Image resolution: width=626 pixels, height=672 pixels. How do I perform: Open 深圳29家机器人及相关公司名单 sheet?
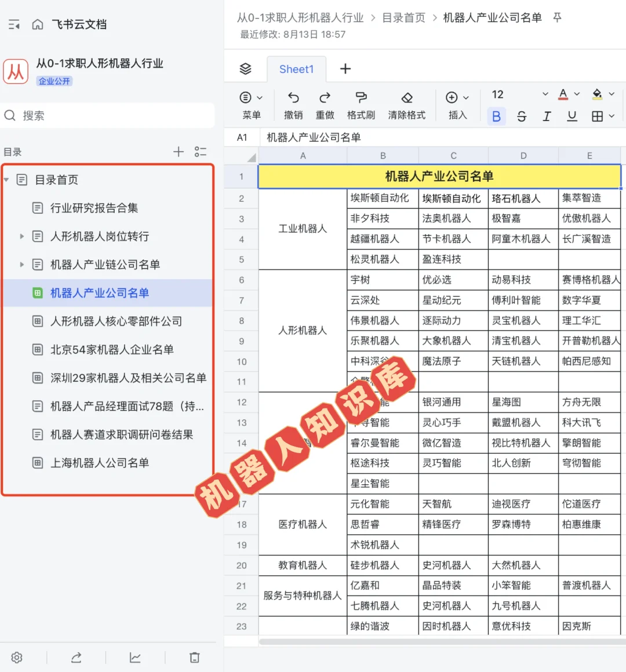[128, 378]
